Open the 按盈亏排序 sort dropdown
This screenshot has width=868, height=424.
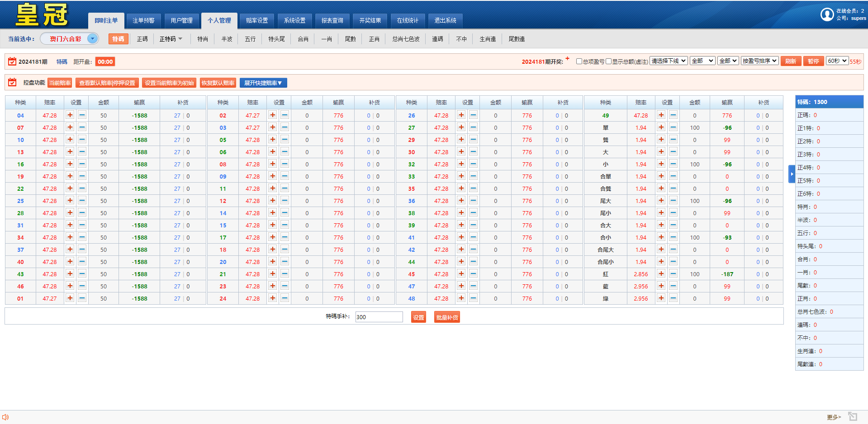(x=759, y=61)
